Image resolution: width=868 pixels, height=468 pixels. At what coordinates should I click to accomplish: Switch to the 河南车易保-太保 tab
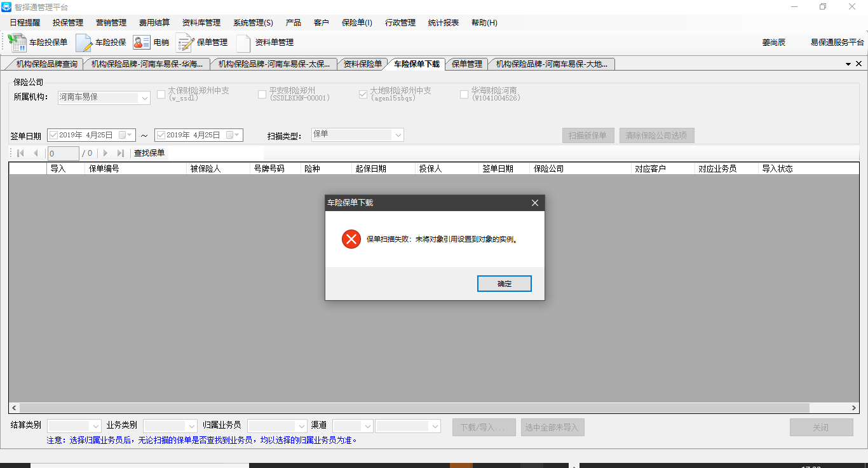click(275, 64)
